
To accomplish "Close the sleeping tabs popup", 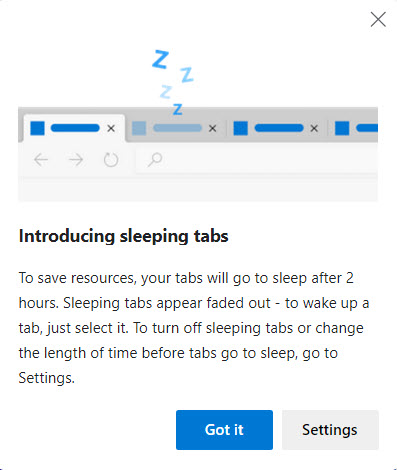I will (x=378, y=19).
